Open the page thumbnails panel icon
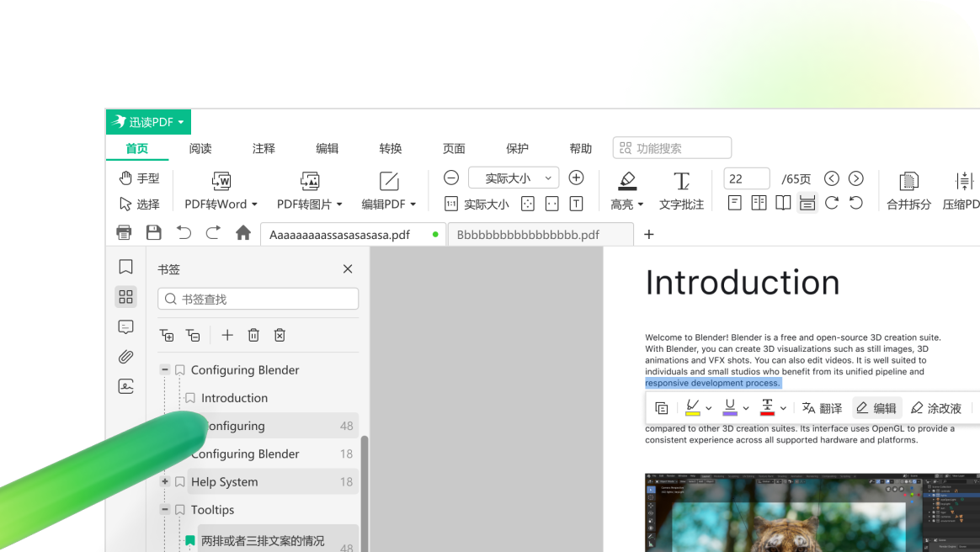The width and height of the screenshot is (980, 552). (125, 296)
